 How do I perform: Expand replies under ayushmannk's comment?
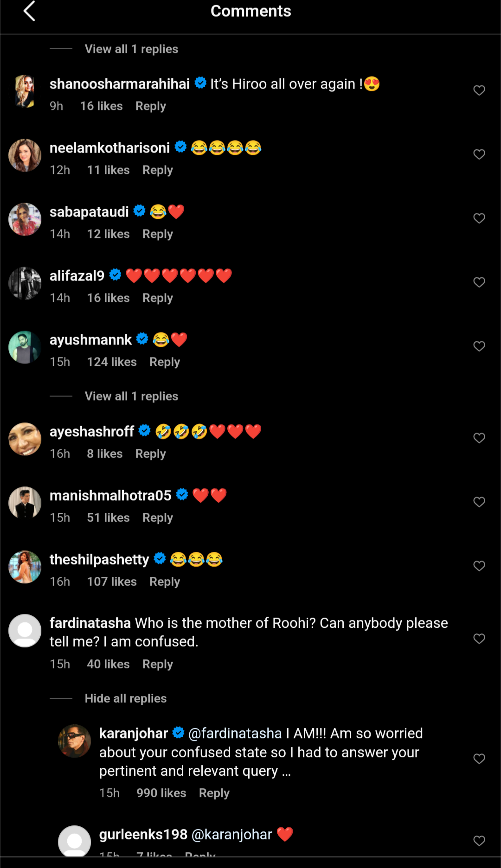tap(131, 396)
